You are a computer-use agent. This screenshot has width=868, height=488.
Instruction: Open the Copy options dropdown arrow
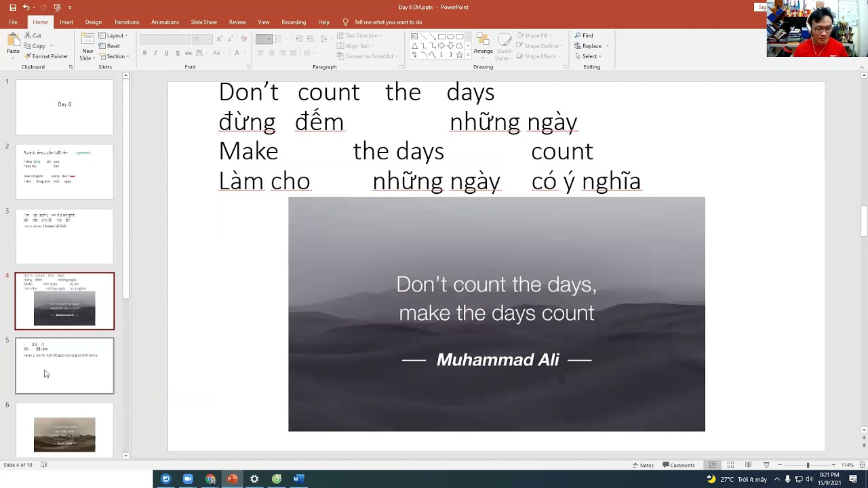[51, 46]
